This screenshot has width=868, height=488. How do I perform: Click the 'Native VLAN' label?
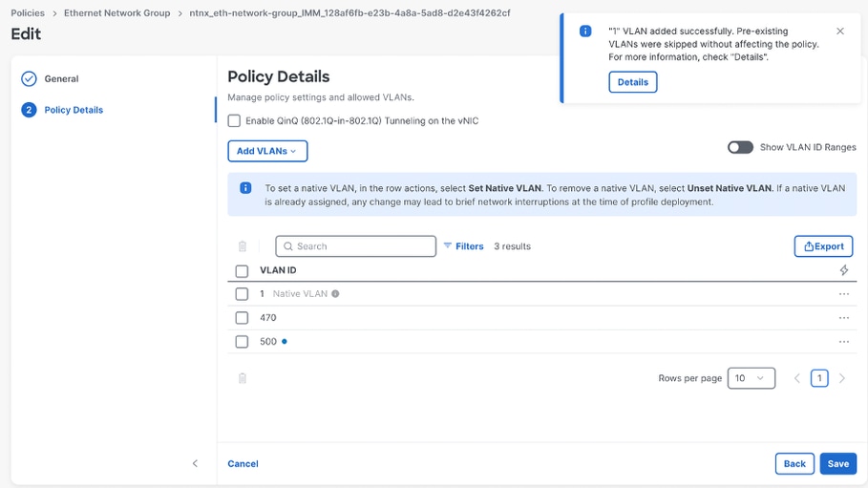click(300, 294)
